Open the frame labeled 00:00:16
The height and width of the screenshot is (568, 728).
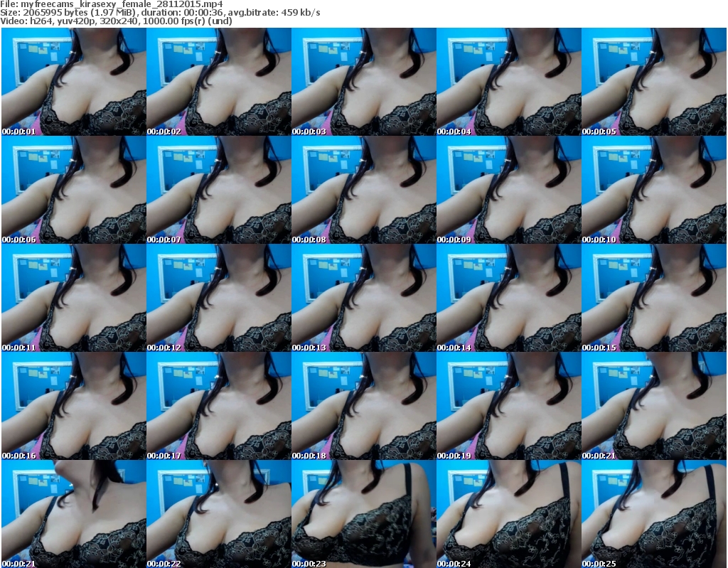pyautogui.click(x=74, y=407)
